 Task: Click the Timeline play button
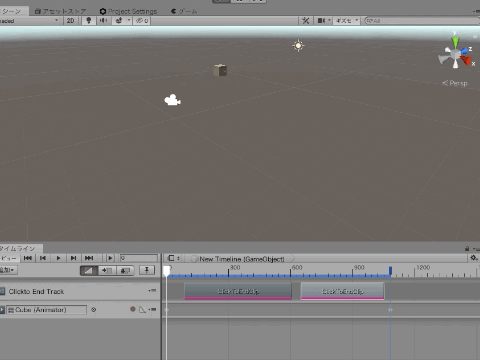coord(58,258)
